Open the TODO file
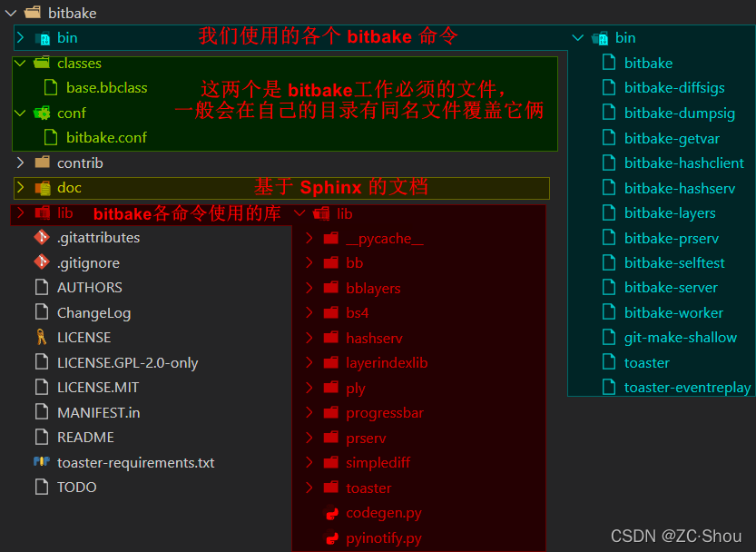The height and width of the screenshot is (552, 756). pos(76,488)
